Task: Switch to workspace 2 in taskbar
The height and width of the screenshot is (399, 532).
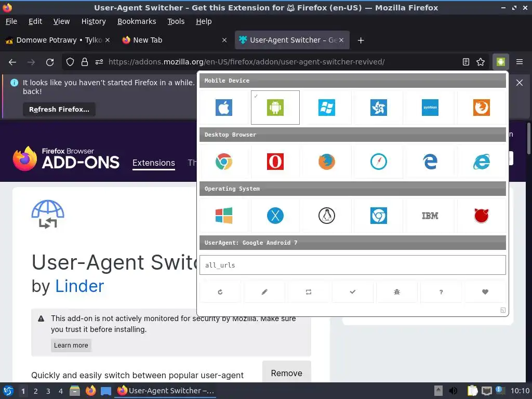Action: point(36,391)
